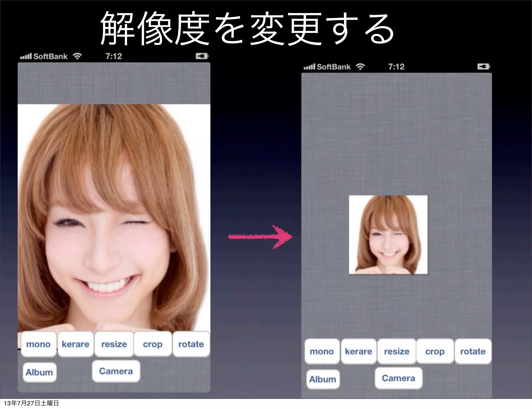The height and width of the screenshot is (409, 532).
Task: Open Album on left phone
Action: coord(39,372)
